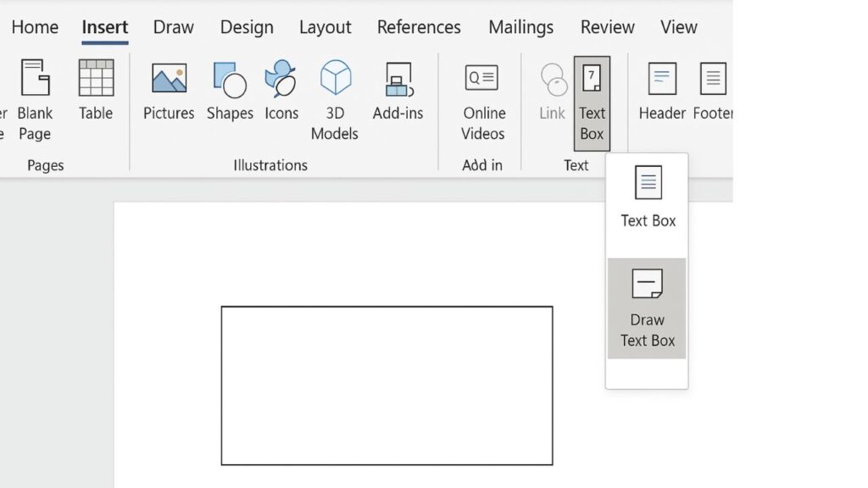Open the Table insert tool
Viewport: 868px width, 488px height.
tap(96, 90)
